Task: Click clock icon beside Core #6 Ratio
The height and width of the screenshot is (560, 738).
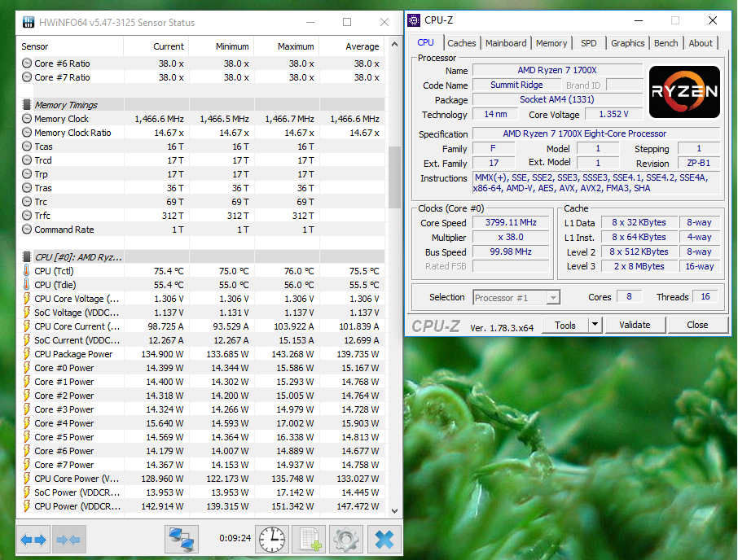Action: (x=27, y=63)
